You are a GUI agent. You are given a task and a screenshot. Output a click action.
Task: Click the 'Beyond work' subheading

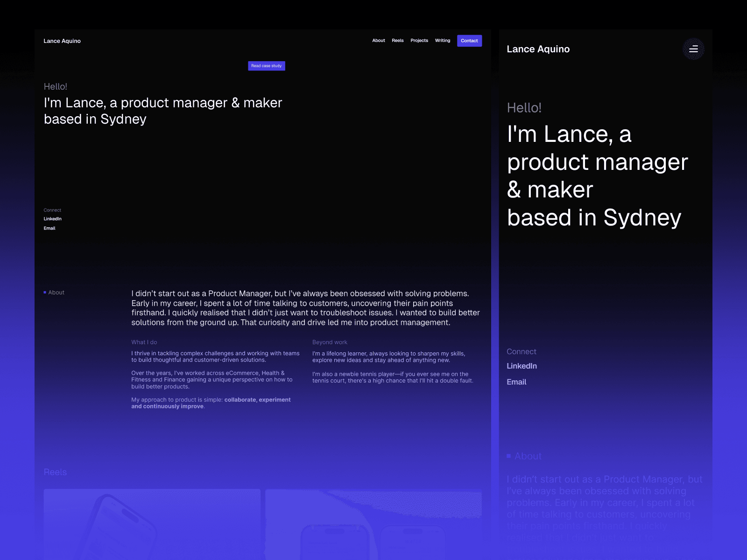point(330,342)
